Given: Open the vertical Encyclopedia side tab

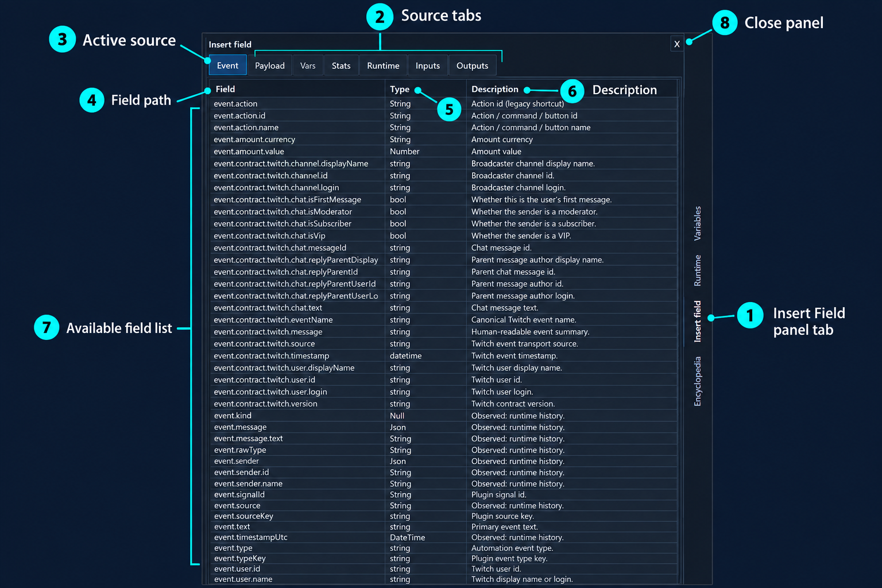Looking at the screenshot, I should [x=698, y=381].
